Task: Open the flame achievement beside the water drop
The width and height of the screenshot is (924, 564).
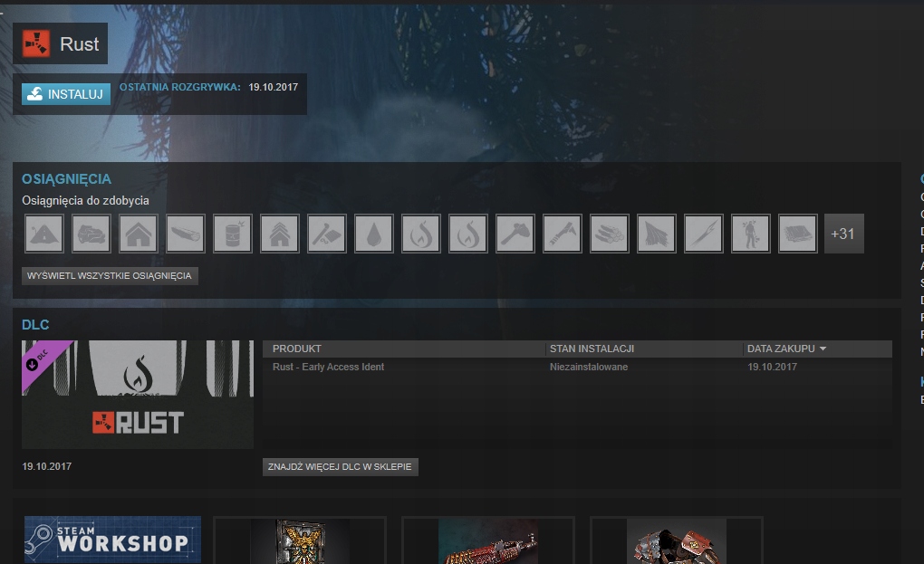Action: point(421,234)
